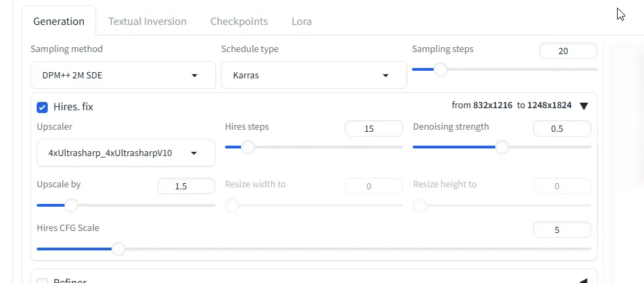Image resolution: width=644 pixels, height=283 pixels.
Task: Click the Upscale by slider handle
Action: pyautogui.click(x=71, y=205)
